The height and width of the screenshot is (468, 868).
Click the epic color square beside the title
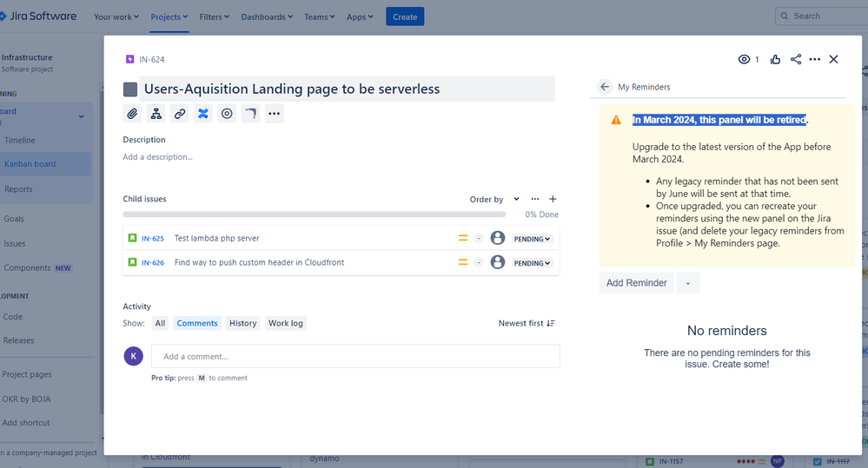click(130, 89)
